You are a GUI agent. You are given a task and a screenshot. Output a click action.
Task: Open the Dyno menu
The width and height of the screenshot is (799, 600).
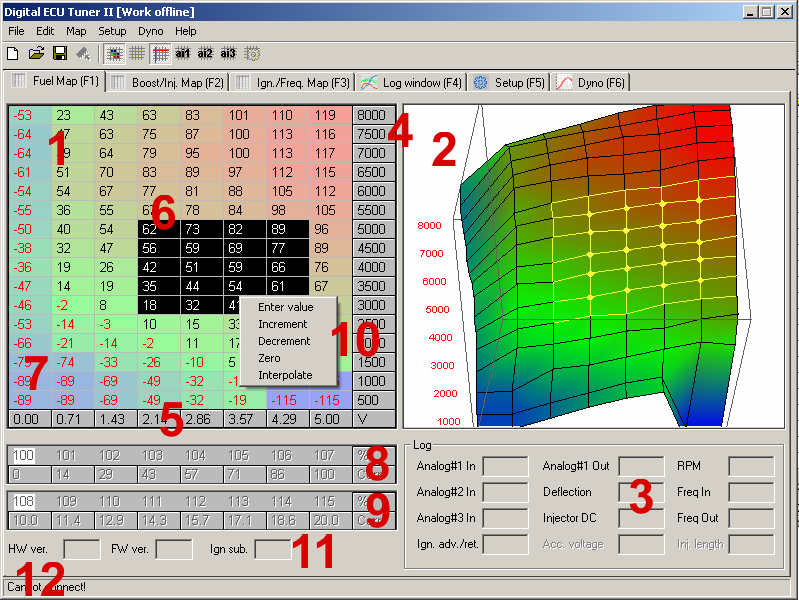[x=151, y=31]
